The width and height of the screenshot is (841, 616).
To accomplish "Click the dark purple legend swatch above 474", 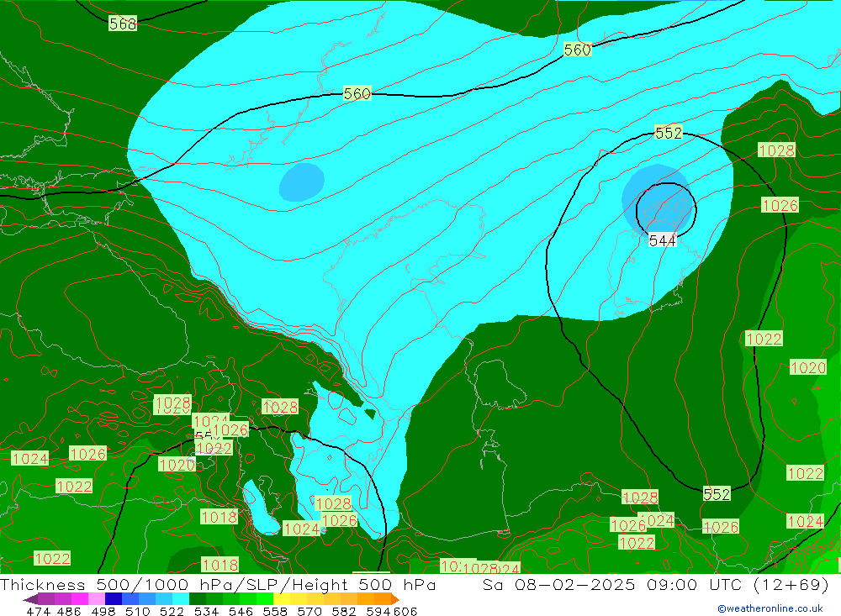I will tap(45, 599).
